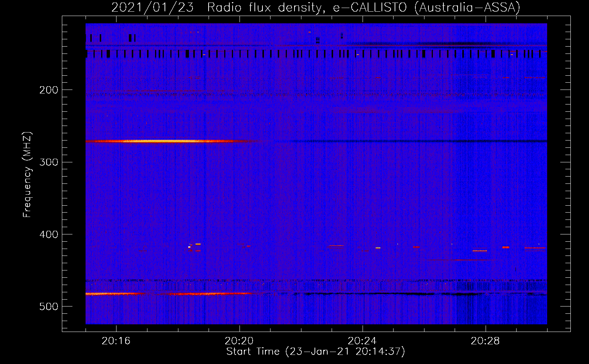Click the 20:16 time tick label

(x=116, y=341)
